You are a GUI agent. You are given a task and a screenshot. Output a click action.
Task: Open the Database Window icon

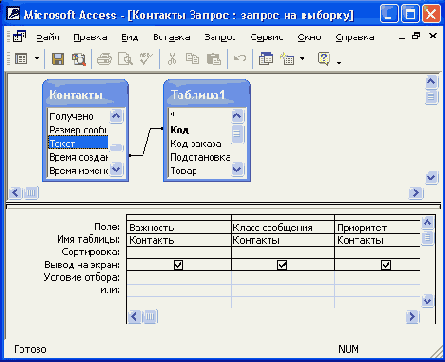click(266, 59)
